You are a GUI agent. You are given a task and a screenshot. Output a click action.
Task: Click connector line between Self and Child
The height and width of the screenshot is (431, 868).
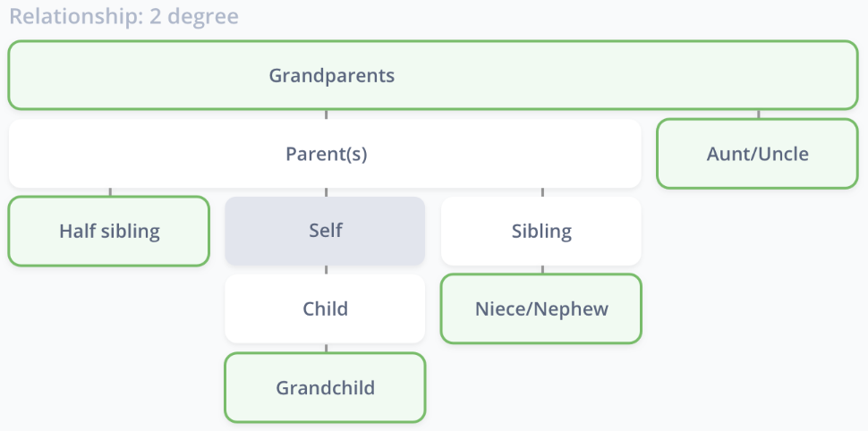[326, 270]
